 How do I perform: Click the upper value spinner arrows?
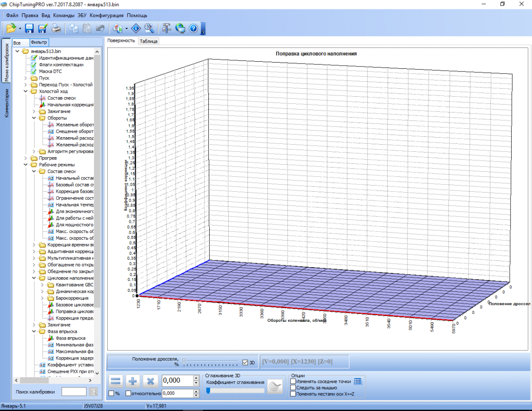(196, 380)
